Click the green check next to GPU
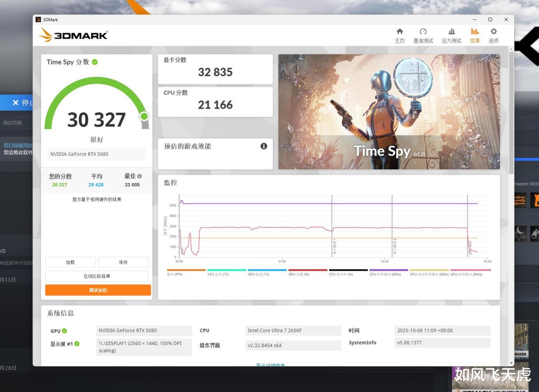The image size is (539, 392). (64, 331)
